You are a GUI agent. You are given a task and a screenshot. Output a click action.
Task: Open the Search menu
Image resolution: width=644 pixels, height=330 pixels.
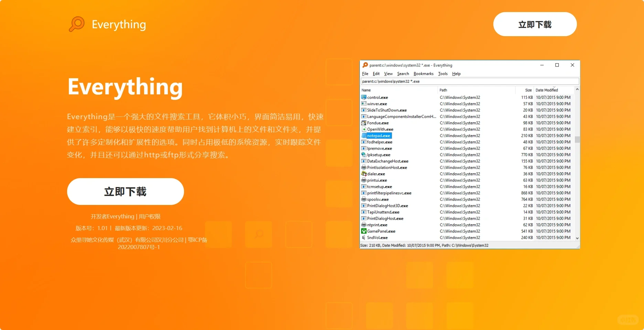(403, 74)
